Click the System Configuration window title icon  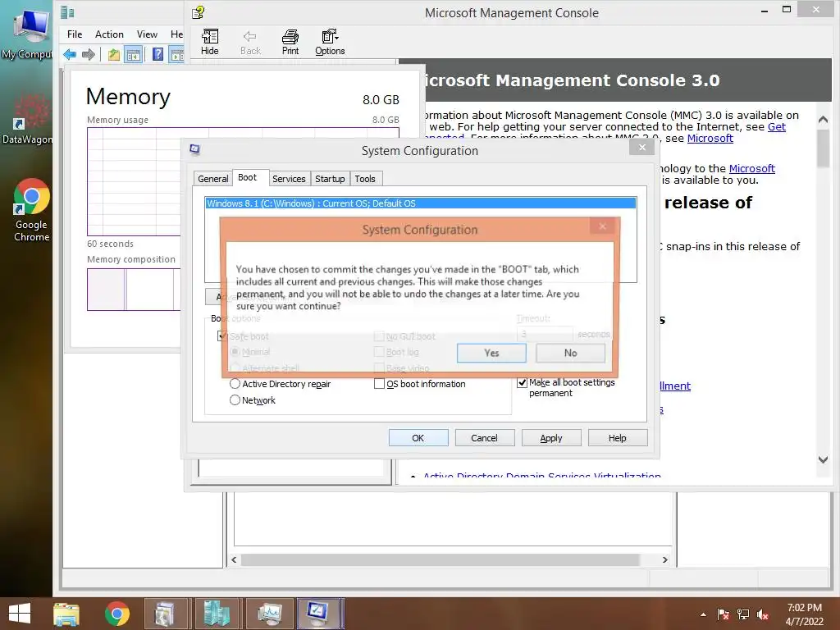pyautogui.click(x=195, y=149)
